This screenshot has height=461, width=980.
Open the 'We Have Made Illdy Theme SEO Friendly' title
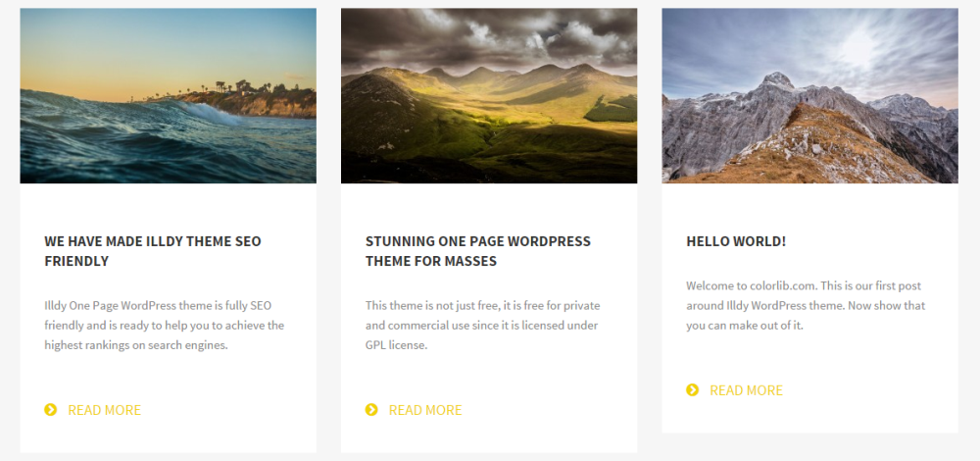(152, 251)
